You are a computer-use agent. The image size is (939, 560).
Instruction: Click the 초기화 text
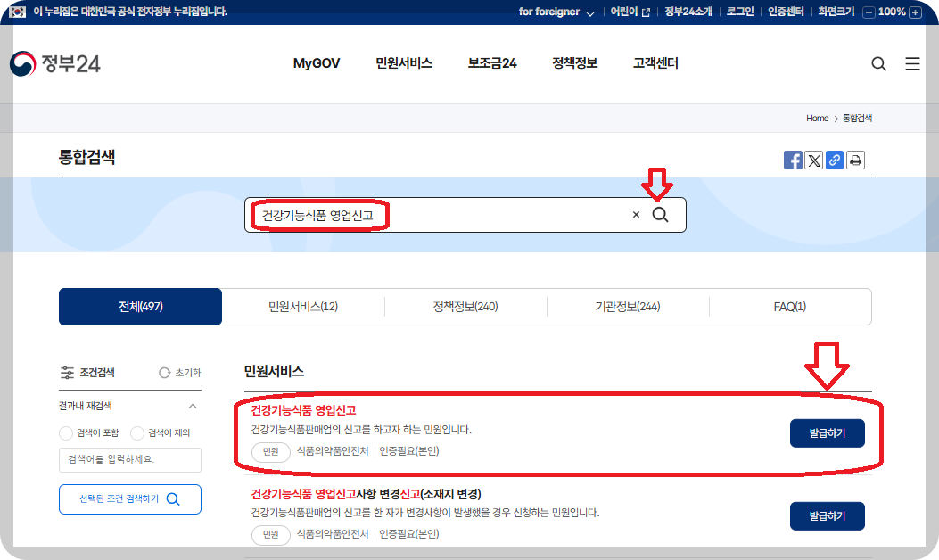coord(188,373)
